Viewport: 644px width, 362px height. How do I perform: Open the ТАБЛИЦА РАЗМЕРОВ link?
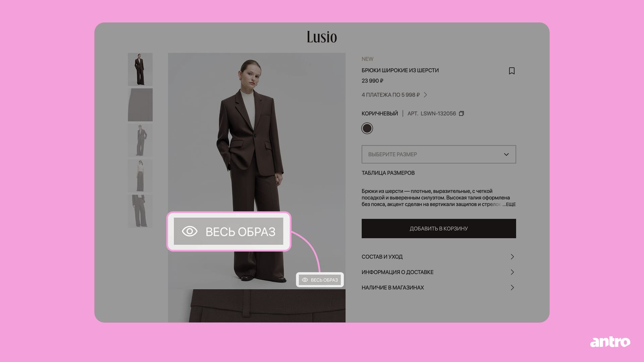tap(388, 173)
